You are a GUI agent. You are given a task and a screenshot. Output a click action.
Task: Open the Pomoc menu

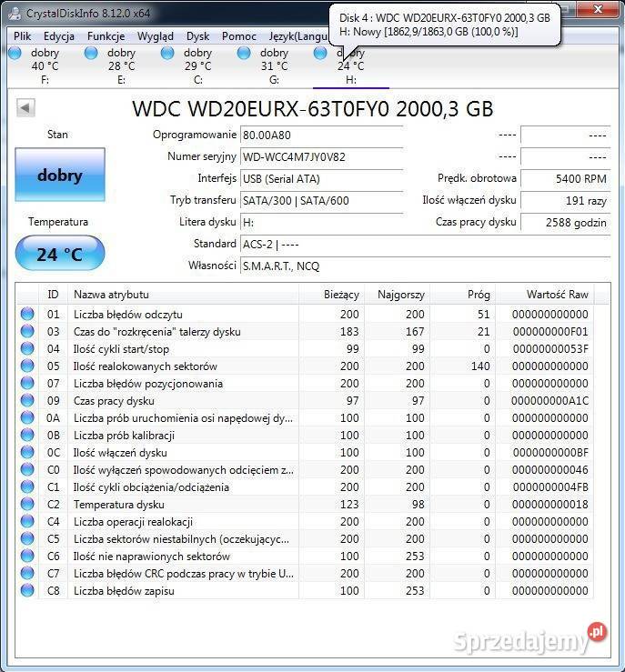pos(239,36)
